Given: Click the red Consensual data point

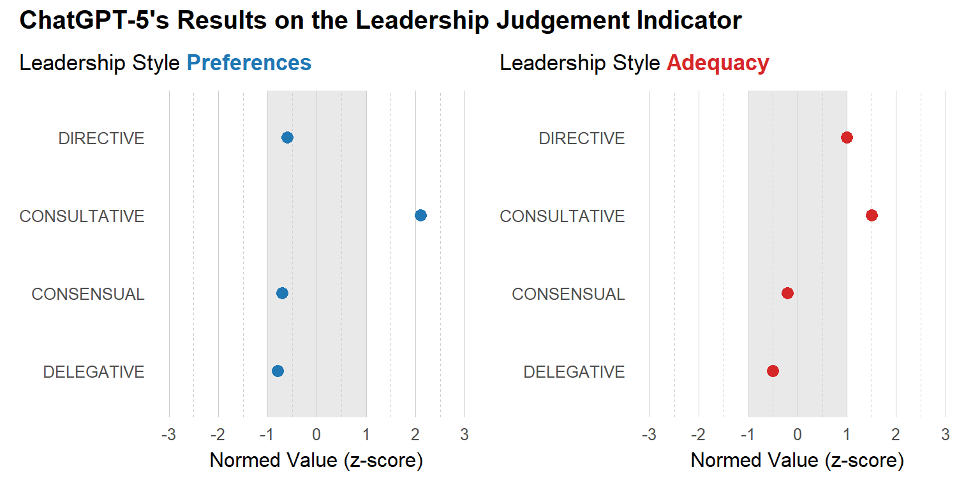Looking at the screenshot, I should pos(787,293).
